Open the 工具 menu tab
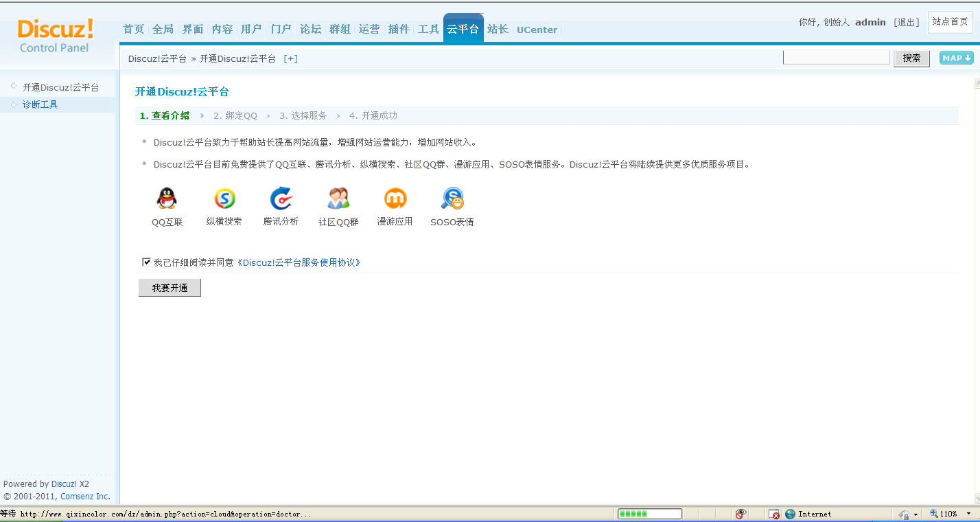The width and height of the screenshot is (980, 522). click(428, 29)
